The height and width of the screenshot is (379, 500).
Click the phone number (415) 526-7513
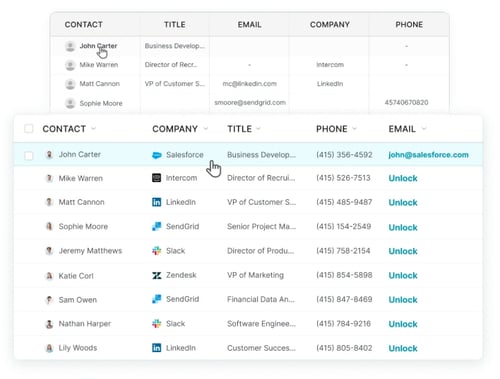point(343,178)
